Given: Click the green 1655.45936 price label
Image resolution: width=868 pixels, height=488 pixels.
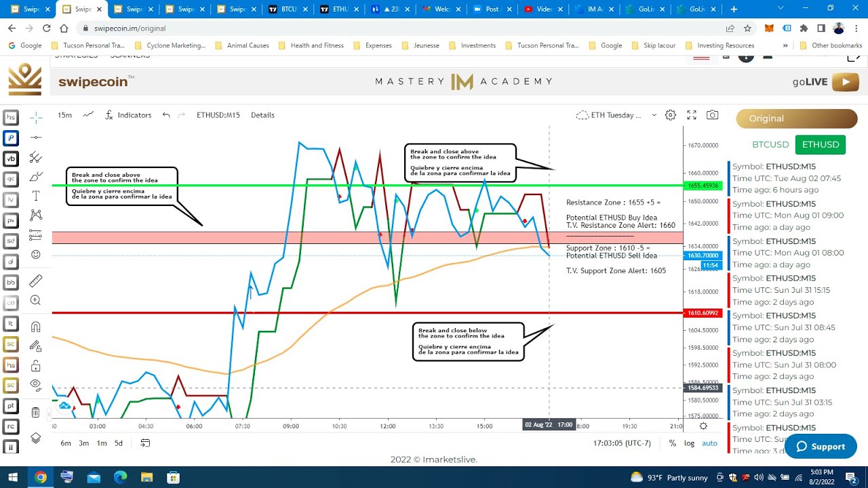Looking at the screenshot, I should coord(703,185).
